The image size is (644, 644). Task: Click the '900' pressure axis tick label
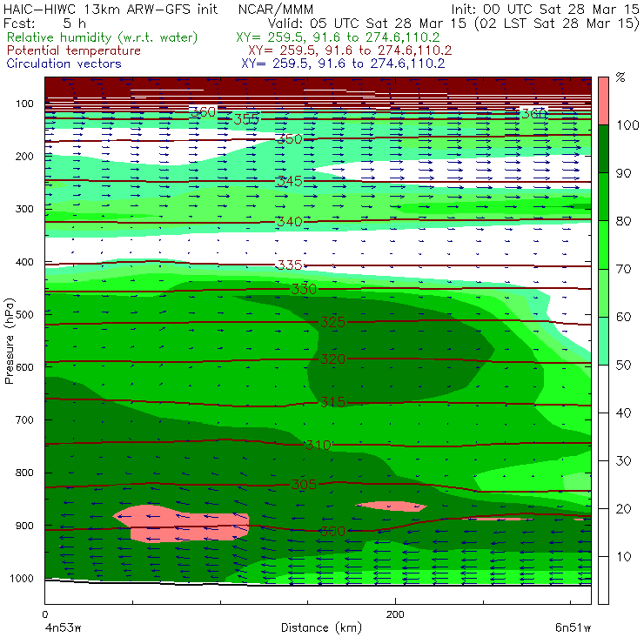click(24, 526)
